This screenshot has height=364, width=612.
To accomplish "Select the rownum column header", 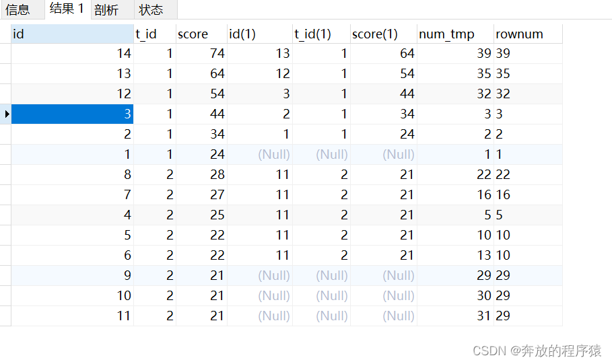I will 527,34.
